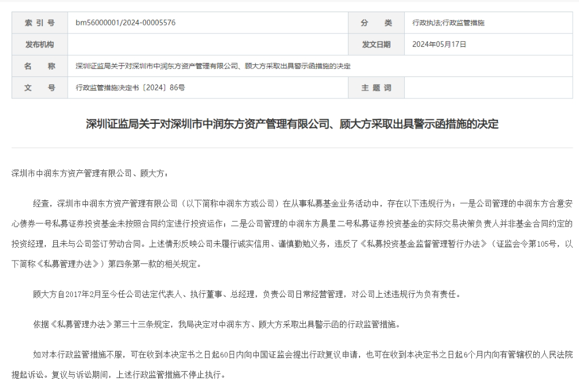Click the 索引号 label cell
This screenshot has height=392, width=579.
pyautogui.click(x=39, y=23)
